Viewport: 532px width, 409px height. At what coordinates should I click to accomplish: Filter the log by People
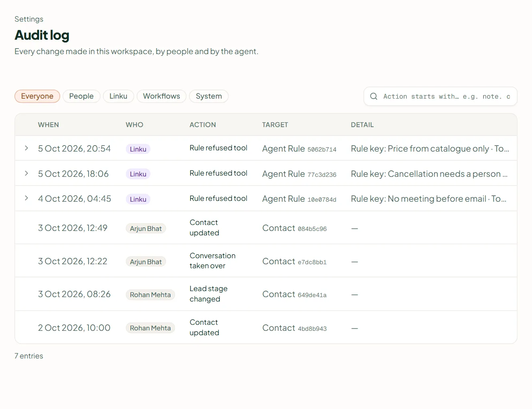[81, 96]
